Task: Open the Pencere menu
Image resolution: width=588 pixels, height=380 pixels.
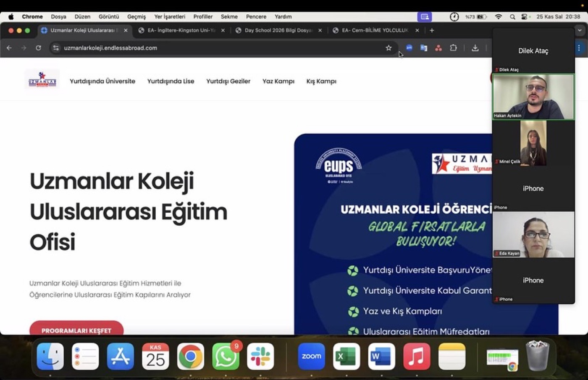Action: (256, 17)
